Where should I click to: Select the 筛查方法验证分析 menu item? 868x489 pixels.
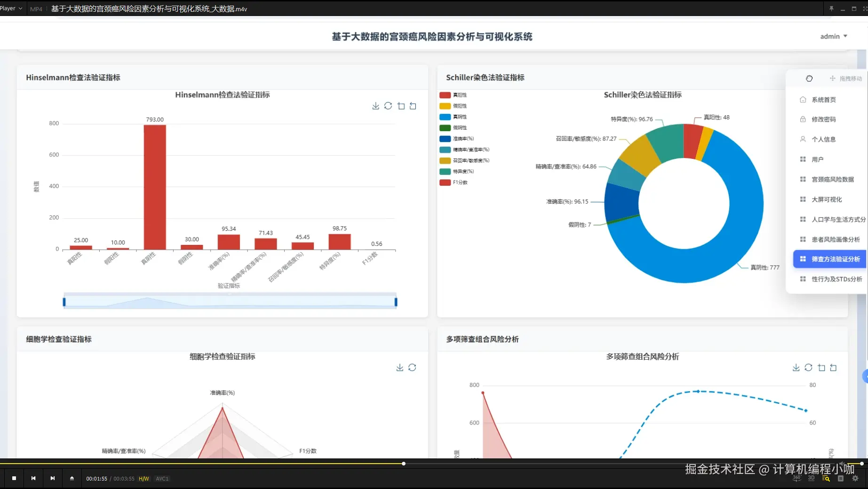(830, 259)
